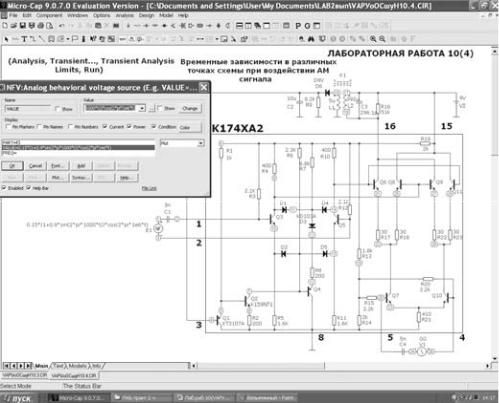499x403 pixels.
Task: Click the Print toolbar icon
Action: tap(41, 26)
